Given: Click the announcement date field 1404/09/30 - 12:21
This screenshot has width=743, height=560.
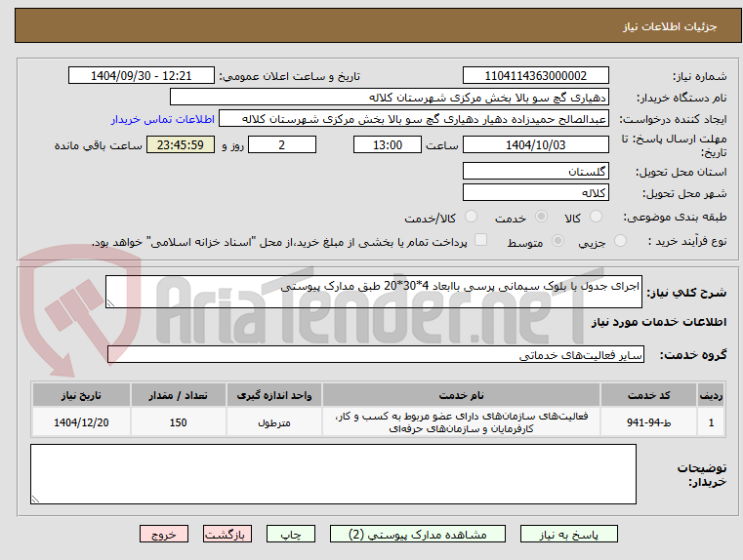Looking at the screenshot, I should pyautogui.click(x=142, y=76).
